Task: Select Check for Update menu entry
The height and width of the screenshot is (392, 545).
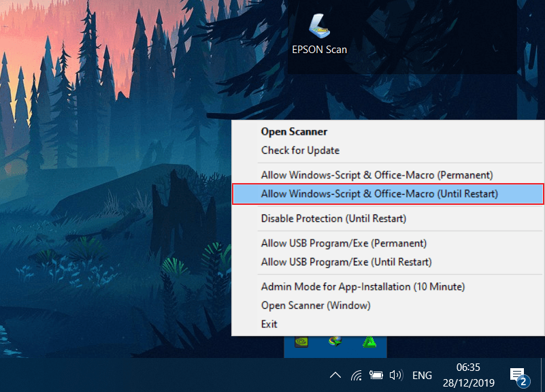Action: (x=388, y=150)
